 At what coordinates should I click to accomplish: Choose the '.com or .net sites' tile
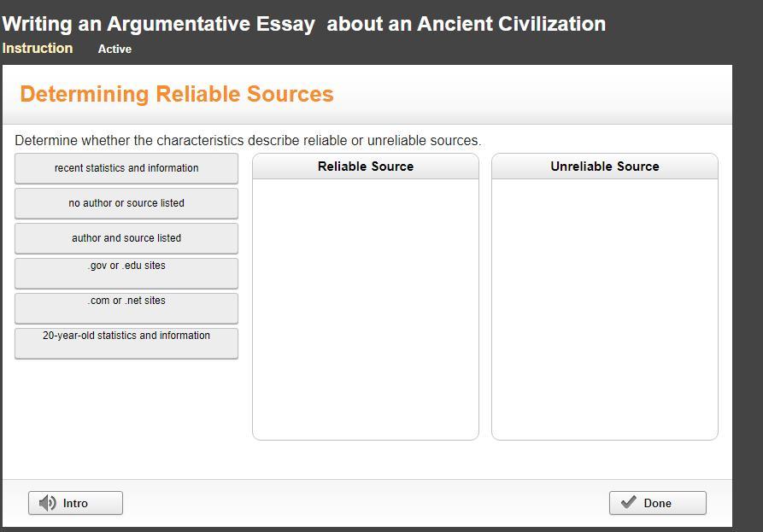(126, 308)
